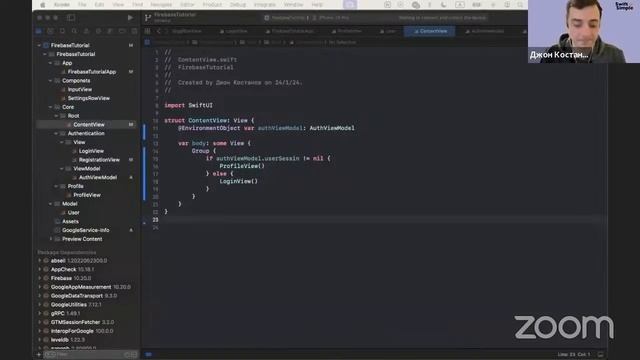Open the Find navigator magnifier icon
Image resolution: width=640 pixels, height=360 pixels.
point(74,31)
